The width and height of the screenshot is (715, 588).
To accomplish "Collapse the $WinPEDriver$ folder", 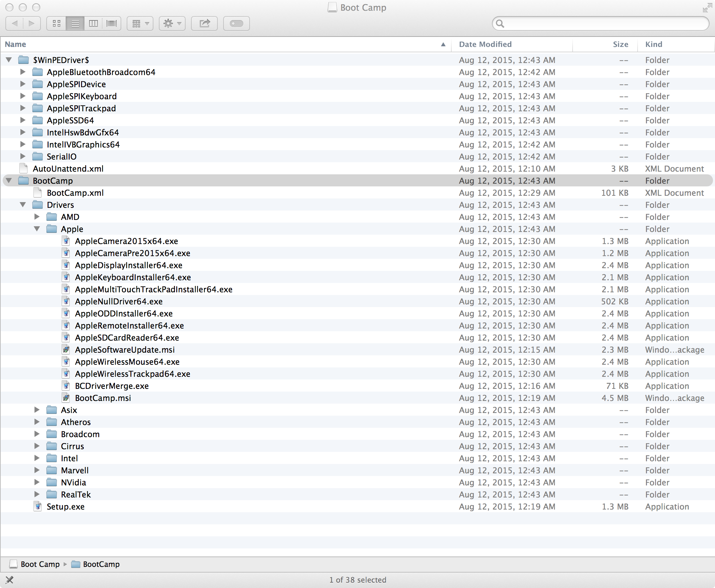I will [x=9, y=60].
